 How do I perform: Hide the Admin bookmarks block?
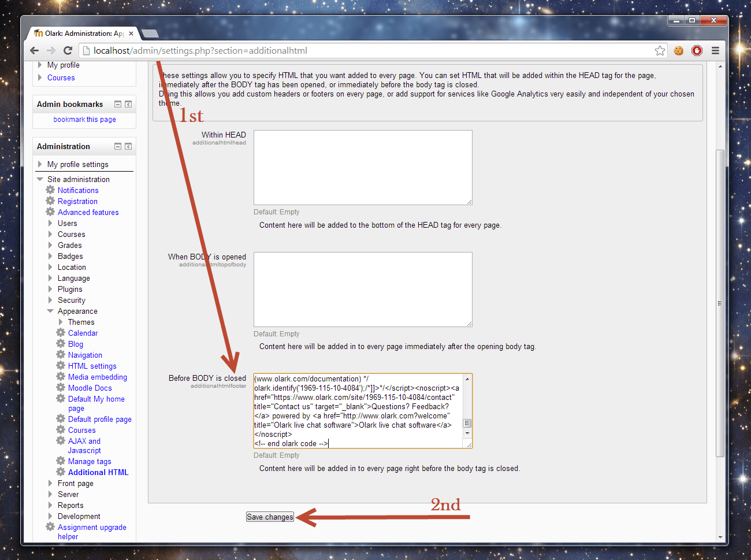click(118, 105)
